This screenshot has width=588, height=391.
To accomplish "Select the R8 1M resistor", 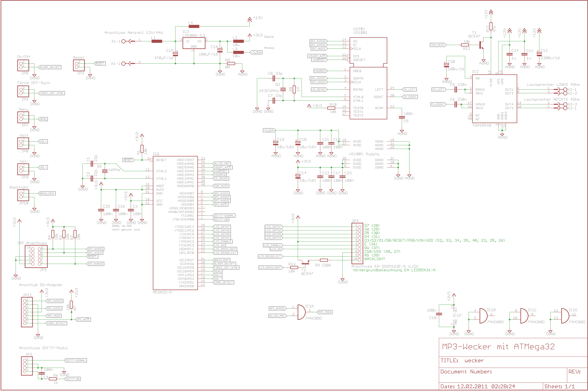I will pos(294,89).
